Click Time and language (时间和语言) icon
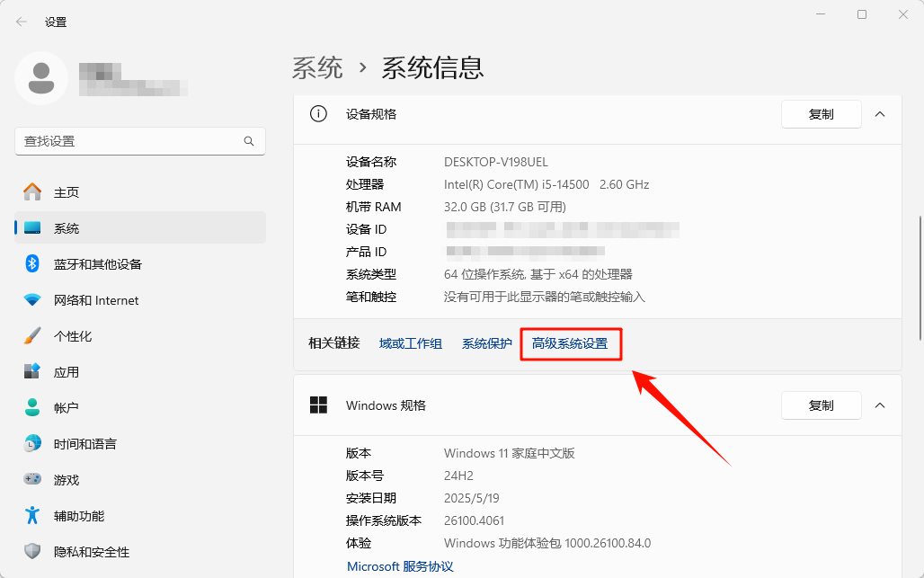Screen dimensions: 924x578 (32, 444)
